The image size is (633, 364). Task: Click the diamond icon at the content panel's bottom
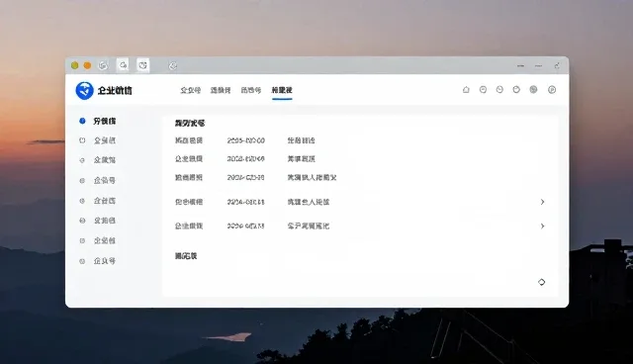(542, 282)
